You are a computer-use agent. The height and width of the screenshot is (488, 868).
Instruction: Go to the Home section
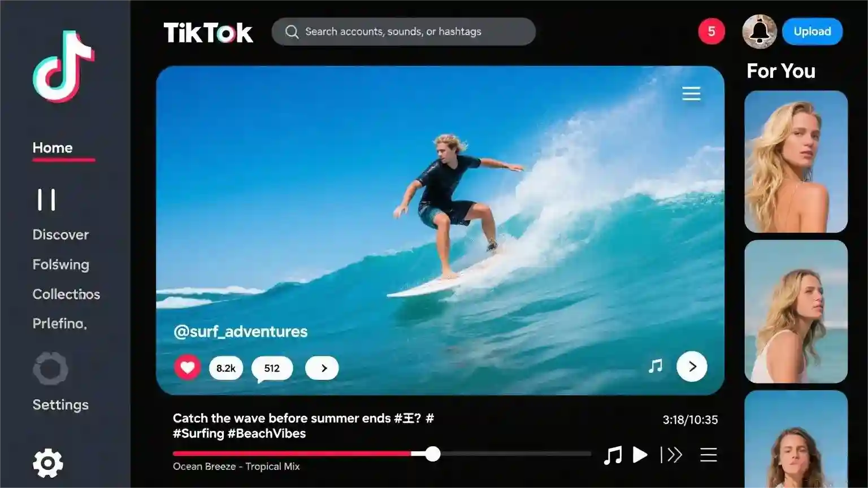pos(52,147)
